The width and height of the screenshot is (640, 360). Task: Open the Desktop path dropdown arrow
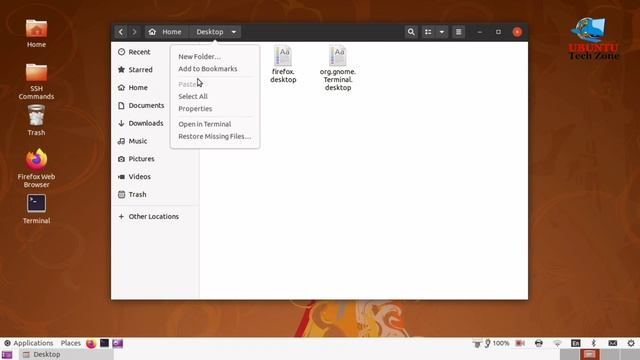[x=234, y=32]
